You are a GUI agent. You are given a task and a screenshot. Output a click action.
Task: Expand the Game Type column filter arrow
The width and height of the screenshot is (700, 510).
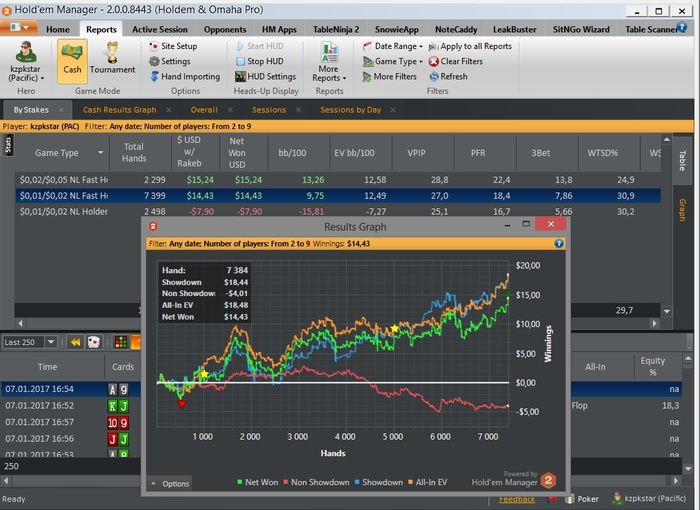click(100, 153)
